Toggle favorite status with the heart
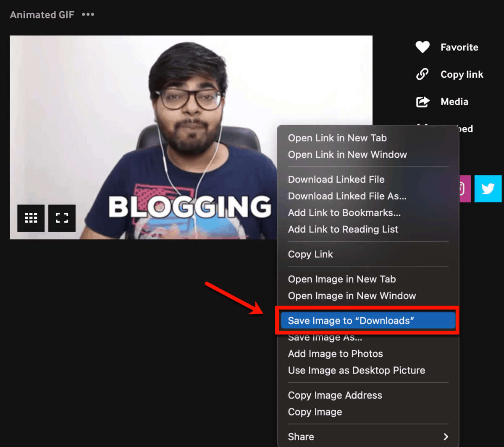Image resolution: width=504 pixels, height=447 pixels. [423, 47]
